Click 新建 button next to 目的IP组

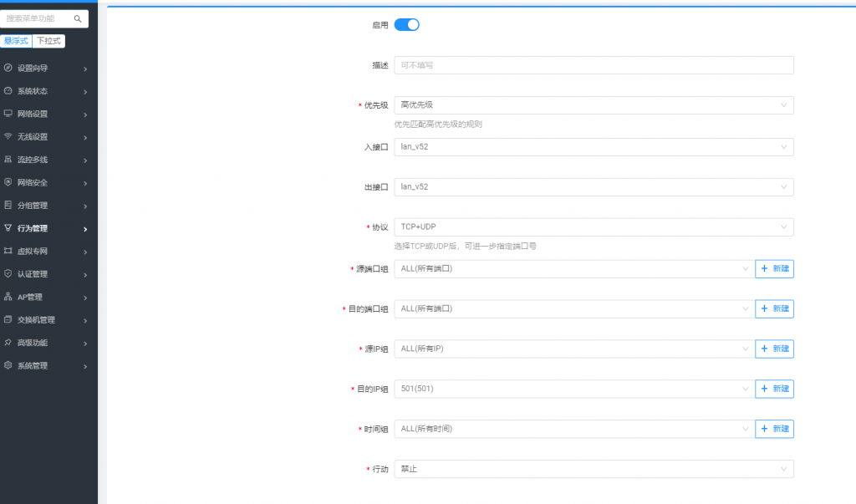pyautogui.click(x=775, y=389)
